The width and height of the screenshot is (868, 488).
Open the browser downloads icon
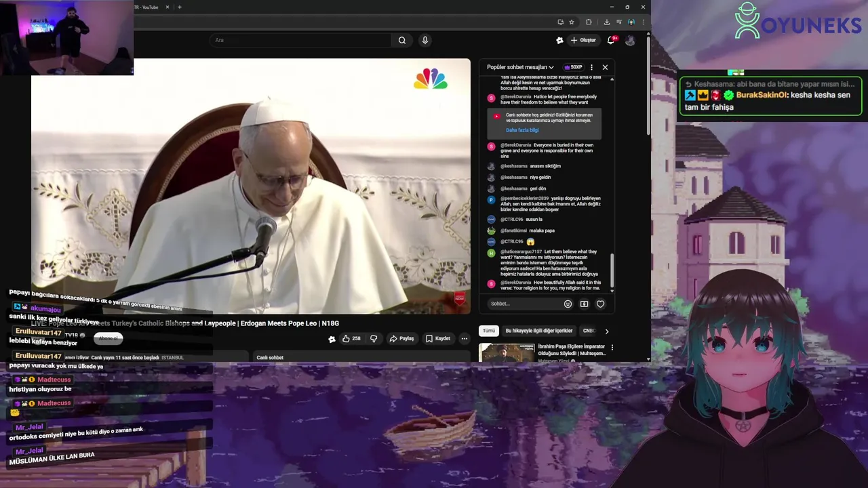606,22
